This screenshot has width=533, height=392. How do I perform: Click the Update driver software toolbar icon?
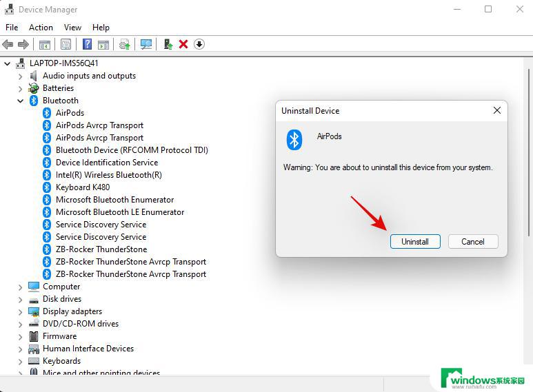click(124, 44)
